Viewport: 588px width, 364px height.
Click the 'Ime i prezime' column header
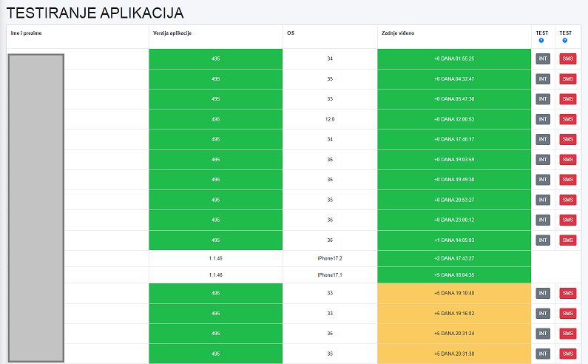point(26,33)
